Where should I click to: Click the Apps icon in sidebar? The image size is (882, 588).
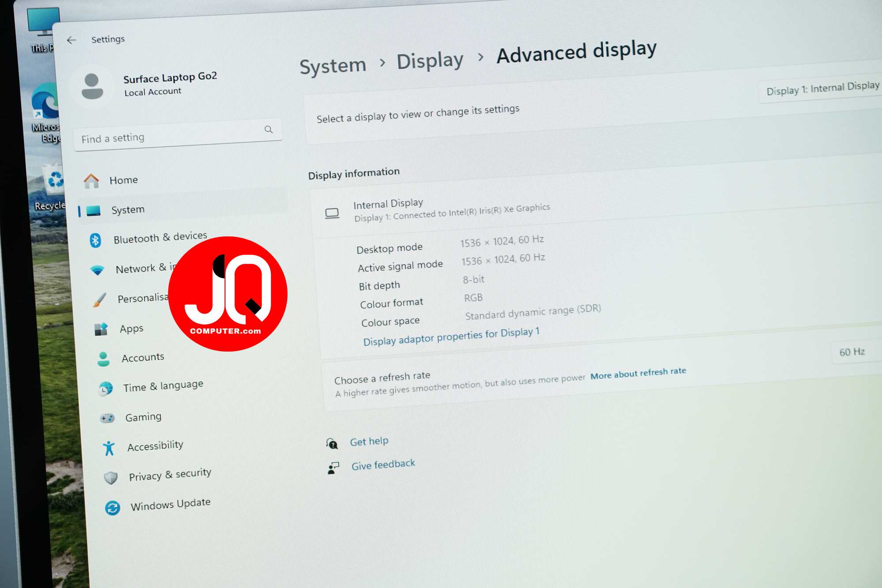point(101,330)
